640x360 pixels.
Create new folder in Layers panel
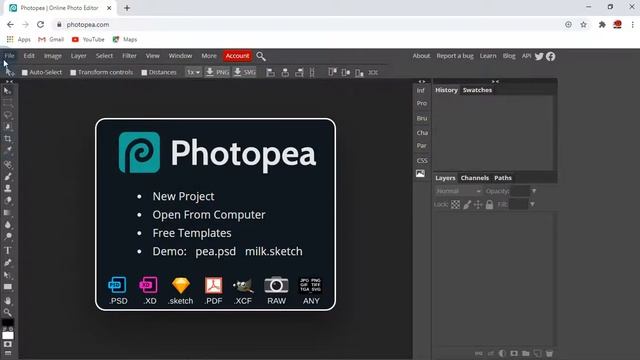[526, 353]
